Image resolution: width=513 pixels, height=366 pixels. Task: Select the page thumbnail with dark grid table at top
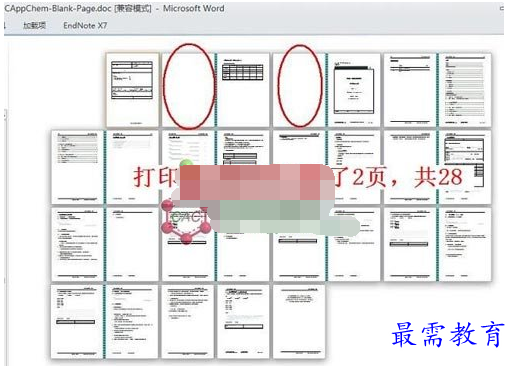243,90
